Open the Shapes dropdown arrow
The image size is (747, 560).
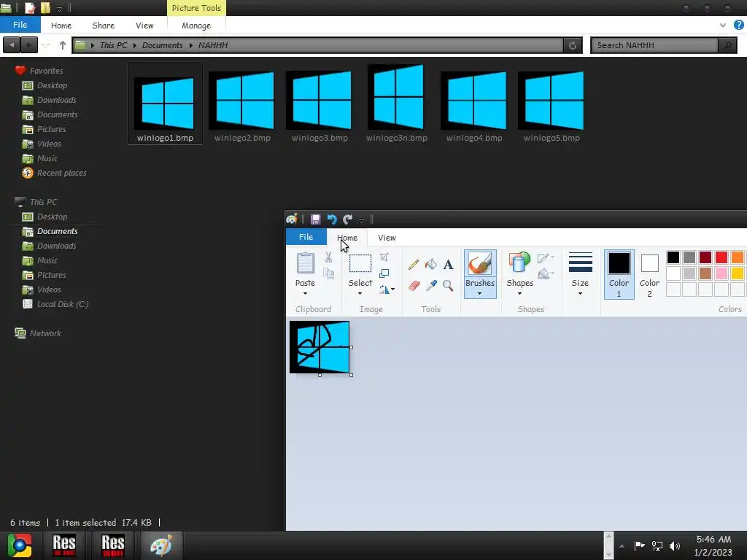tap(519, 293)
